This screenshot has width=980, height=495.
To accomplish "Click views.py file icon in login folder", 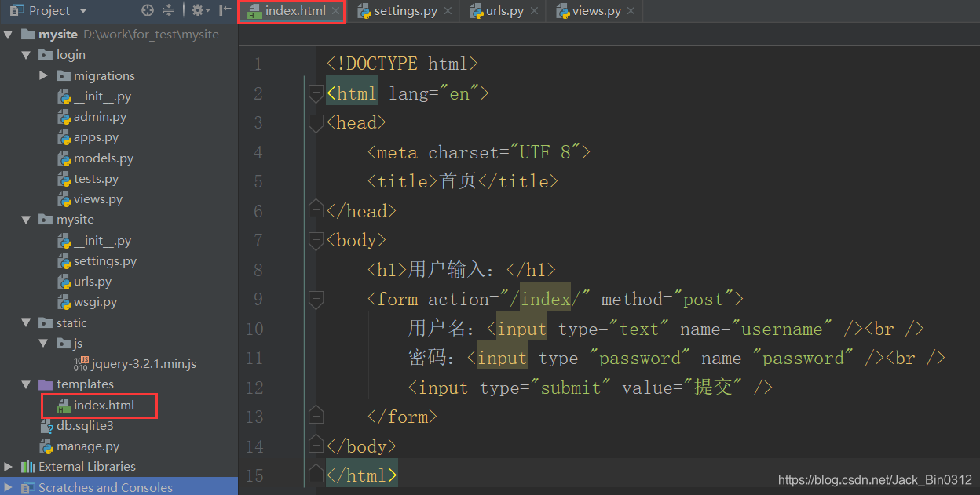I will coord(64,199).
